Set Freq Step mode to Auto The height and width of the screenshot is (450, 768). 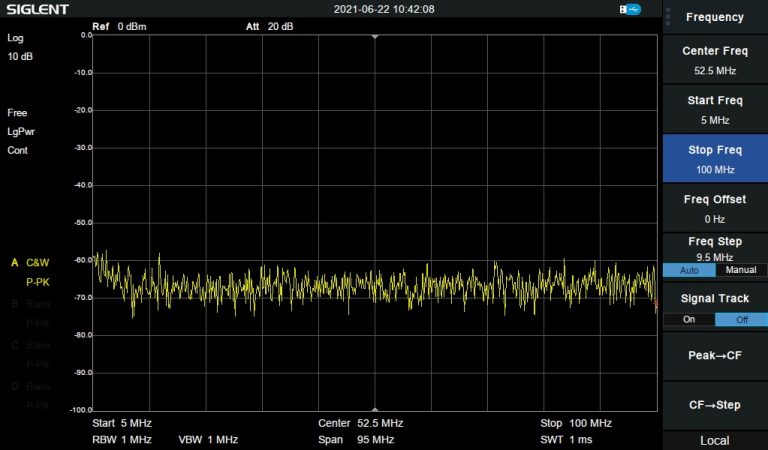[x=689, y=270]
